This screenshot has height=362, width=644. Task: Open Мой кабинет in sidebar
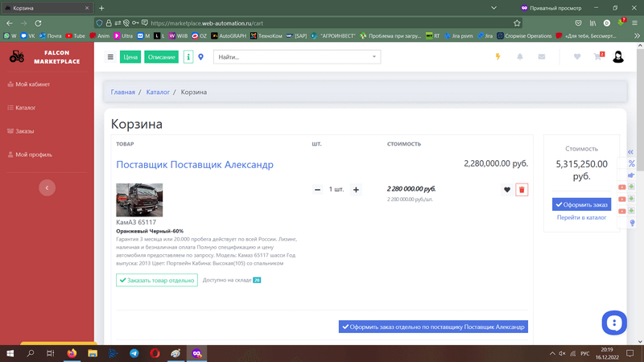(29, 84)
